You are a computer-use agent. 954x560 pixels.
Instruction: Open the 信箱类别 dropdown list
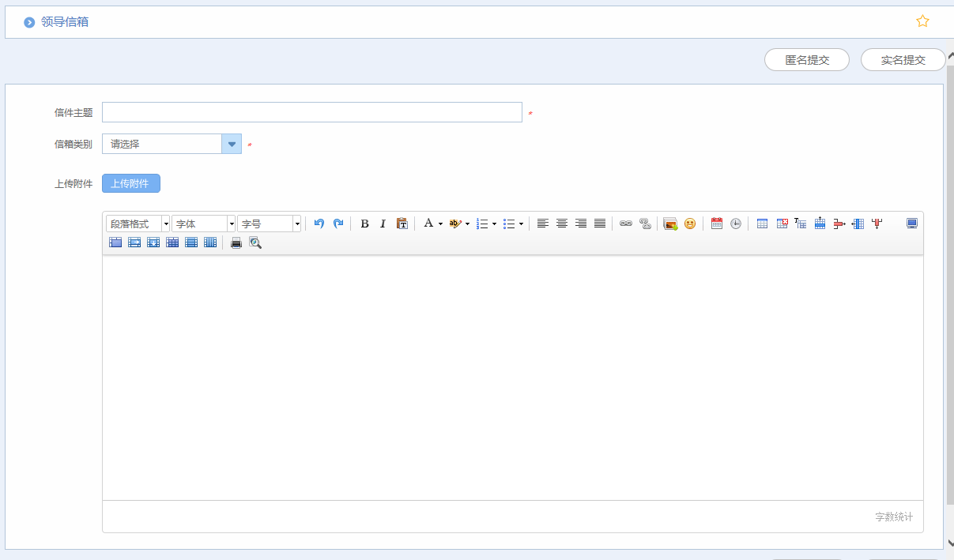coord(231,144)
